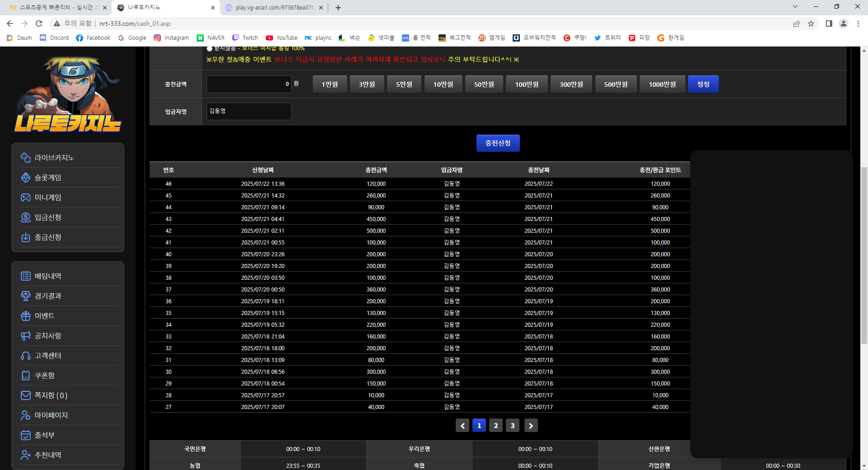
Task: Open 출금신청 withdrawal icon
Action: [26, 237]
